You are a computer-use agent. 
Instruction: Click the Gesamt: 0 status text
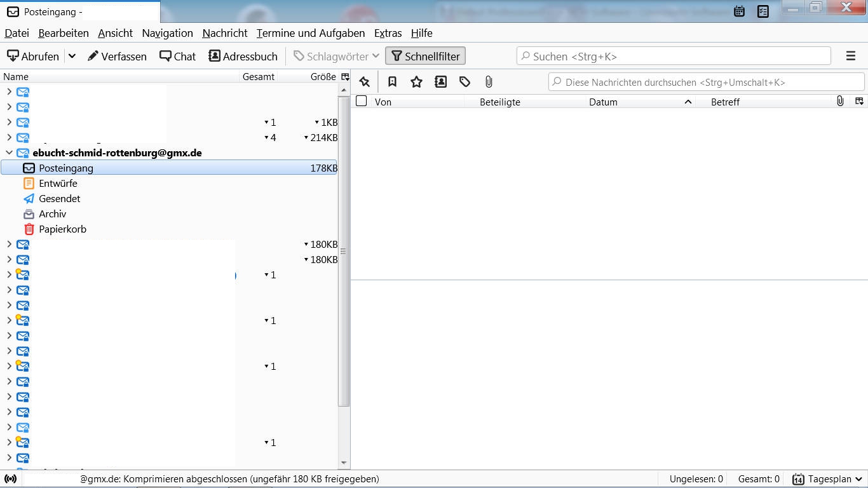tap(759, 479)
